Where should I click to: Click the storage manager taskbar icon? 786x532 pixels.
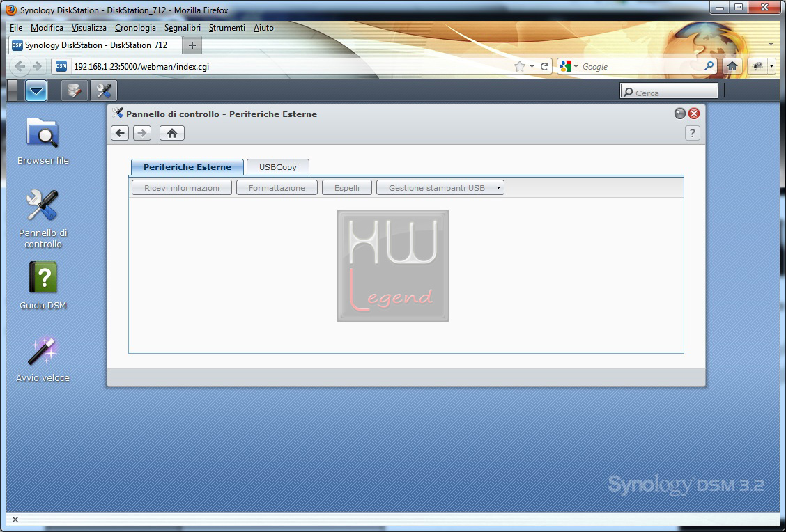[74, 91]
